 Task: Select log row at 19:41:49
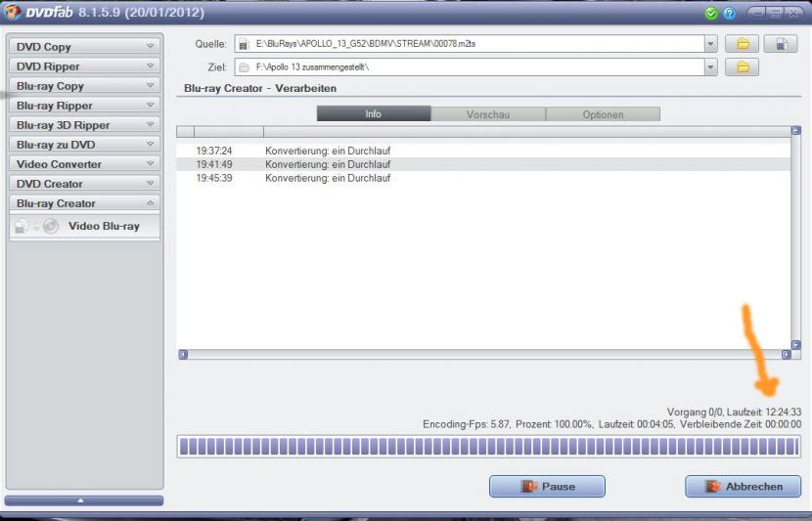coord(483,164)
